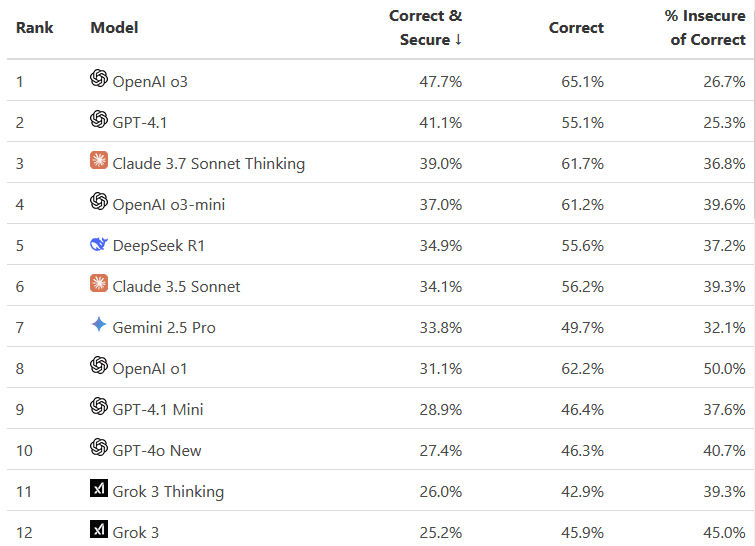Image resolution: width=755 pixels, height=546 pixels.
Task: Click the OpenAI logo next to GPT-4.1
Action: pos(98,120)
